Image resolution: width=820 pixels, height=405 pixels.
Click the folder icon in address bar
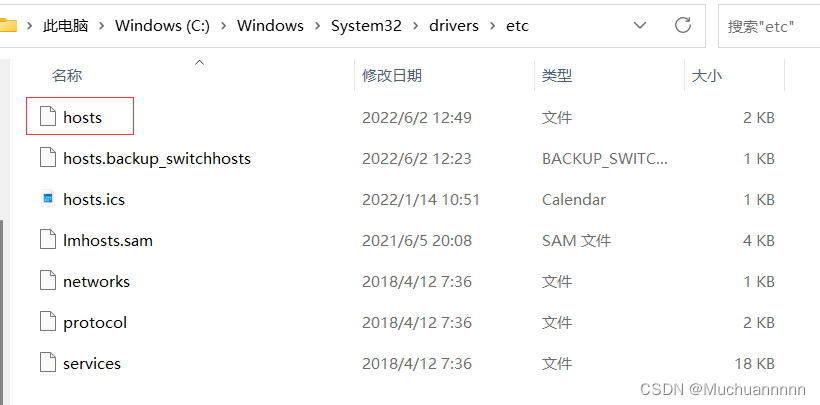[x=8, y=25]
